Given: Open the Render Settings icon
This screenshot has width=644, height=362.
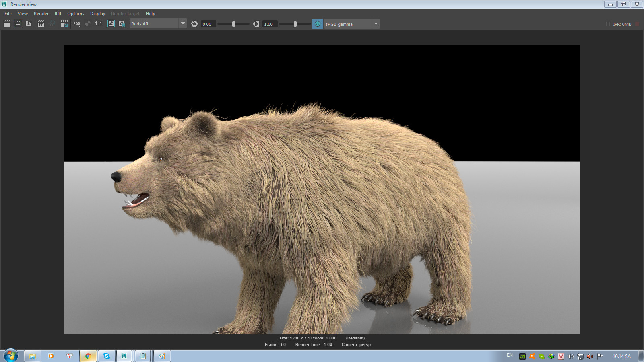Looking at the screenshot, I should [64, 23].
